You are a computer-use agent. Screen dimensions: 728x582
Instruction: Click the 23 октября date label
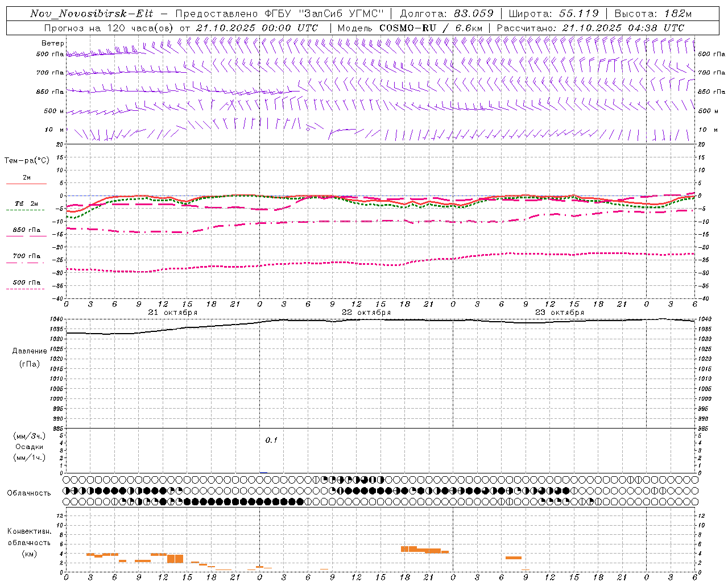point(560,313)
